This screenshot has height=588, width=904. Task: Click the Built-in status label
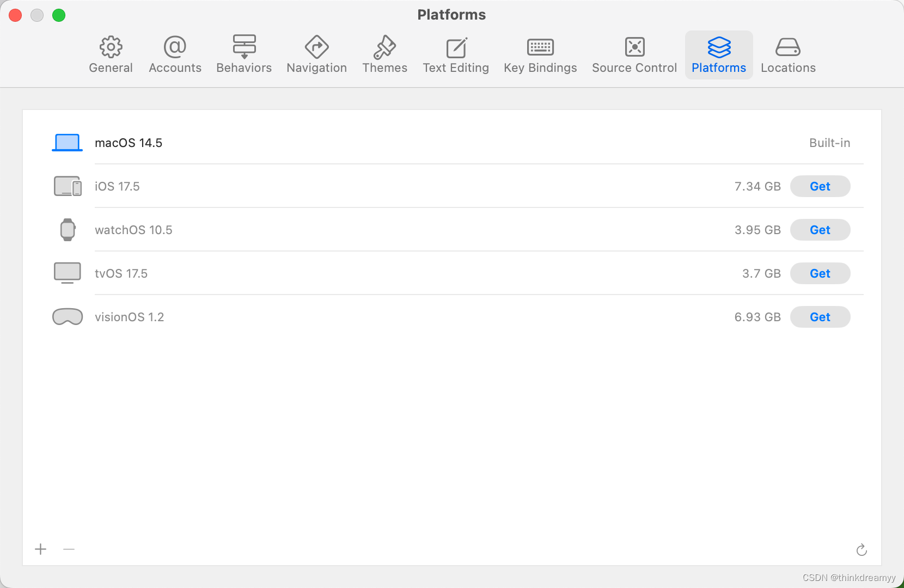(x=829, y=143)
